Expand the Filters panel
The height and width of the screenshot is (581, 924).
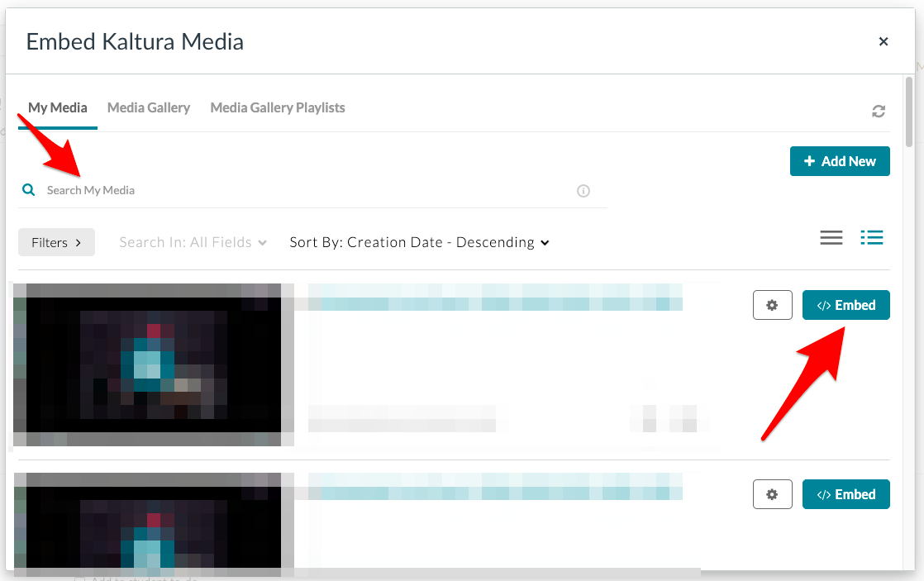pos(56,242)
